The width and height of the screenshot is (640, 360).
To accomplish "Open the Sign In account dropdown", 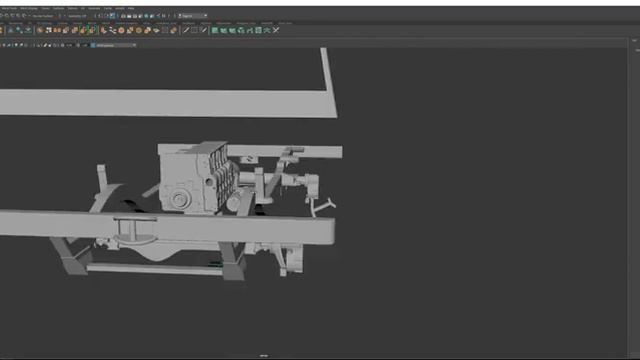I will (192, 16).
